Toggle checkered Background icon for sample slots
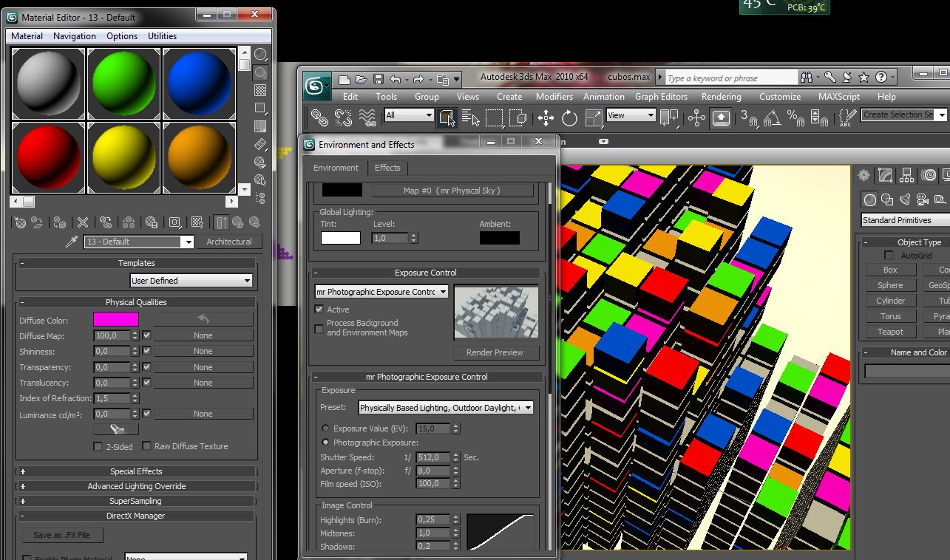Image resolution: width=950 pixels, height=560 pixels. coord(260,90)
